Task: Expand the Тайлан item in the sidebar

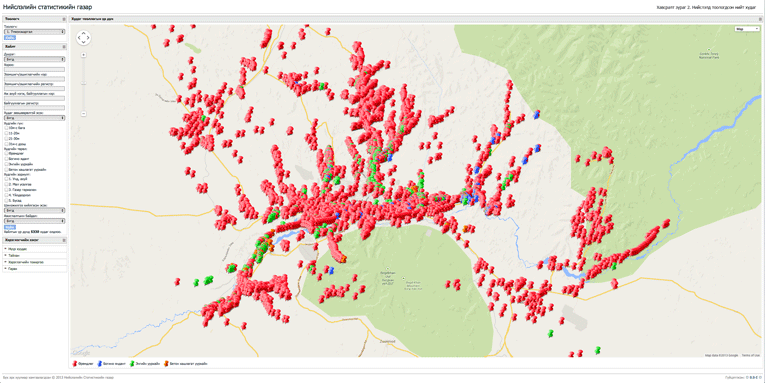Action: 35,255
